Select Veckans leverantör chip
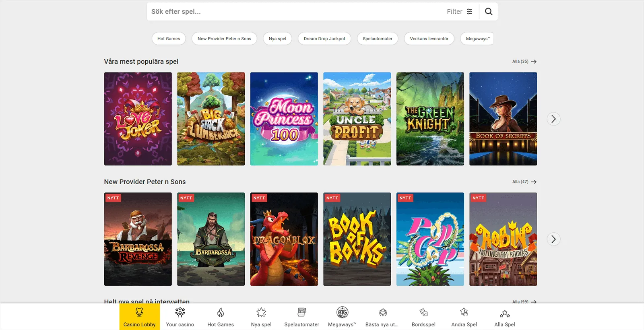 [429, 39]
